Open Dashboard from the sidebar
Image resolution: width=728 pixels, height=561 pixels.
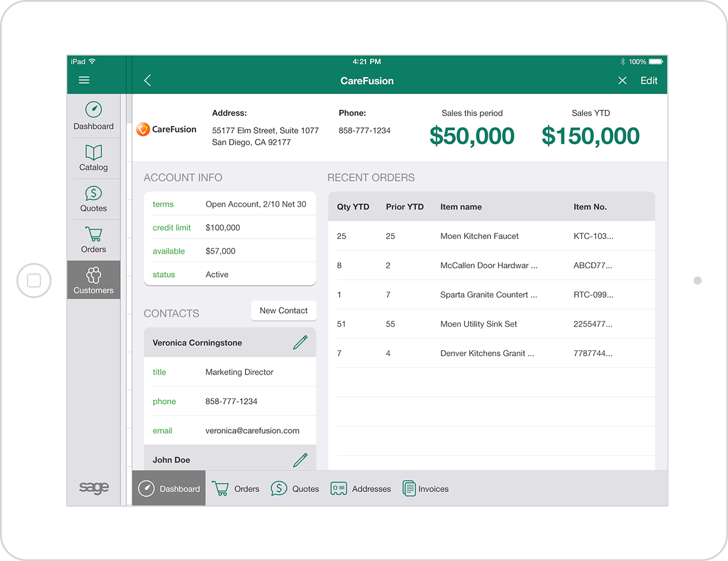(x=94, y=116)
